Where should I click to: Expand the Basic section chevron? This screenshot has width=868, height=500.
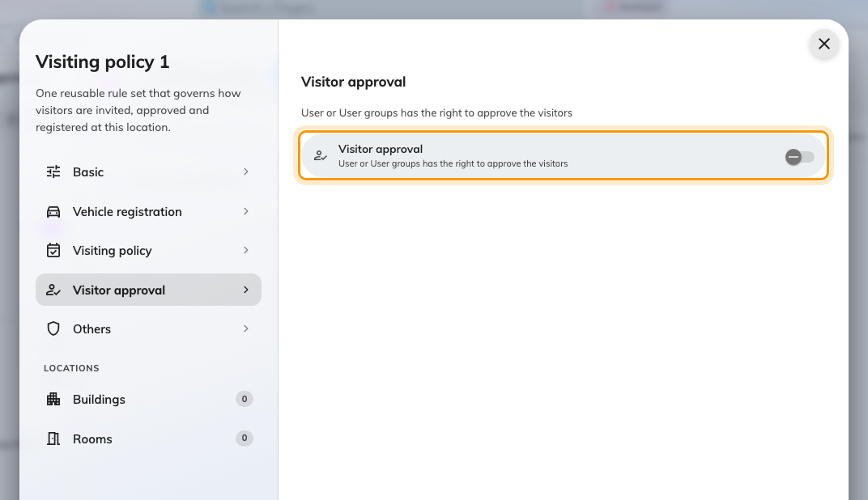click(x=246, y=172)
